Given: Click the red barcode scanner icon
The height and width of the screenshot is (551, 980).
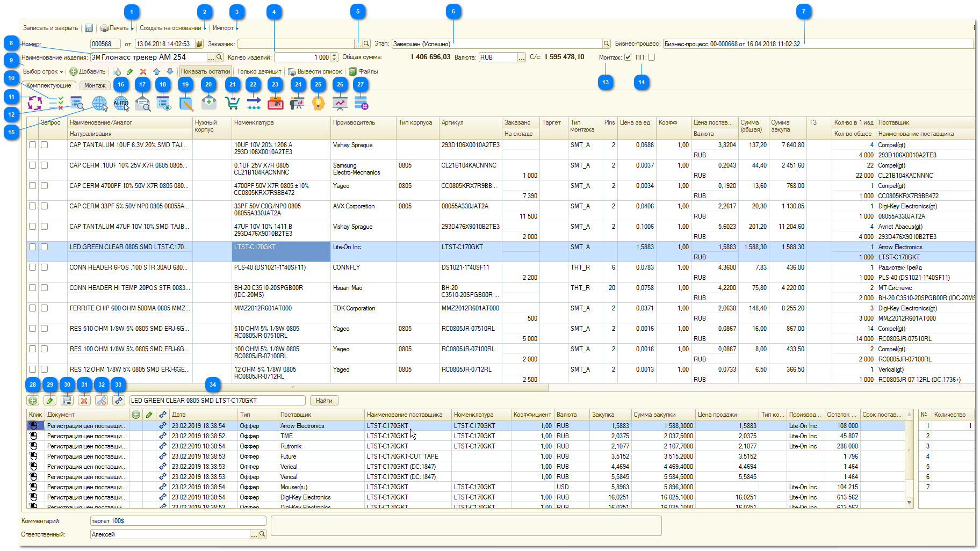Looking at the screenshot, I should pyautogui.click(x=275, y=103).
